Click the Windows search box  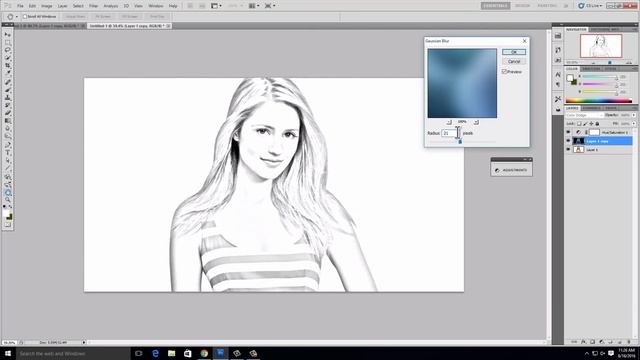[x=73, y=353]
